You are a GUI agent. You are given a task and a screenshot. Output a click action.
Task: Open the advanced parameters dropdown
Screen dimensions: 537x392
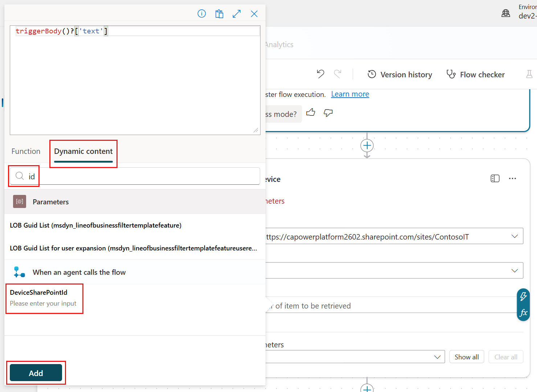(x=437, y=357)
